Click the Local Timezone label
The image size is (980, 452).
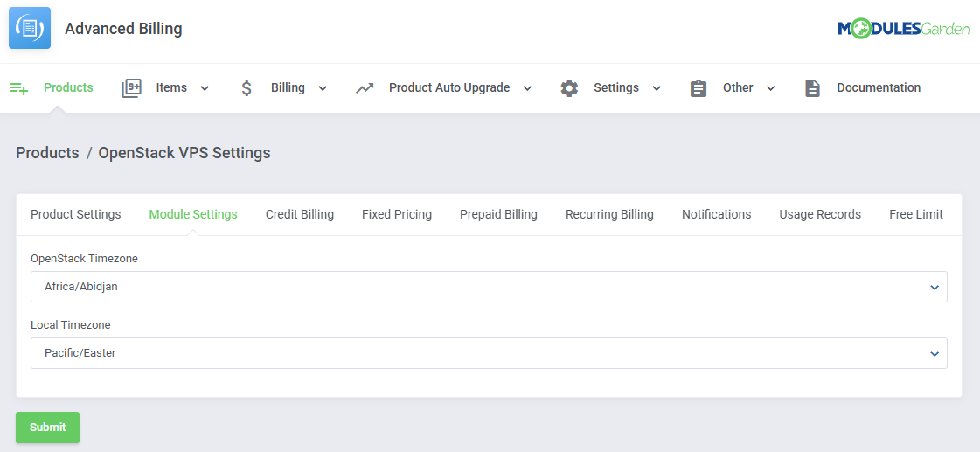coord(71,324)
